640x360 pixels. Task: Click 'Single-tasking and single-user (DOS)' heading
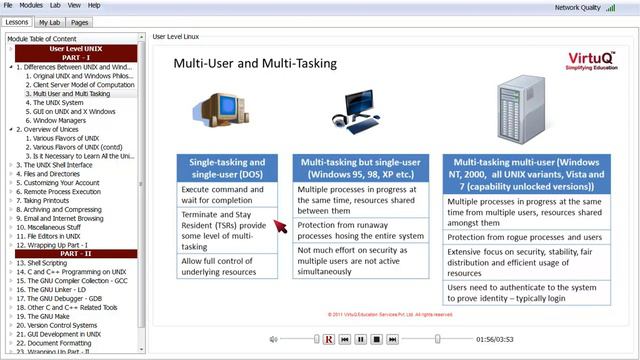[x=227, y=168]
